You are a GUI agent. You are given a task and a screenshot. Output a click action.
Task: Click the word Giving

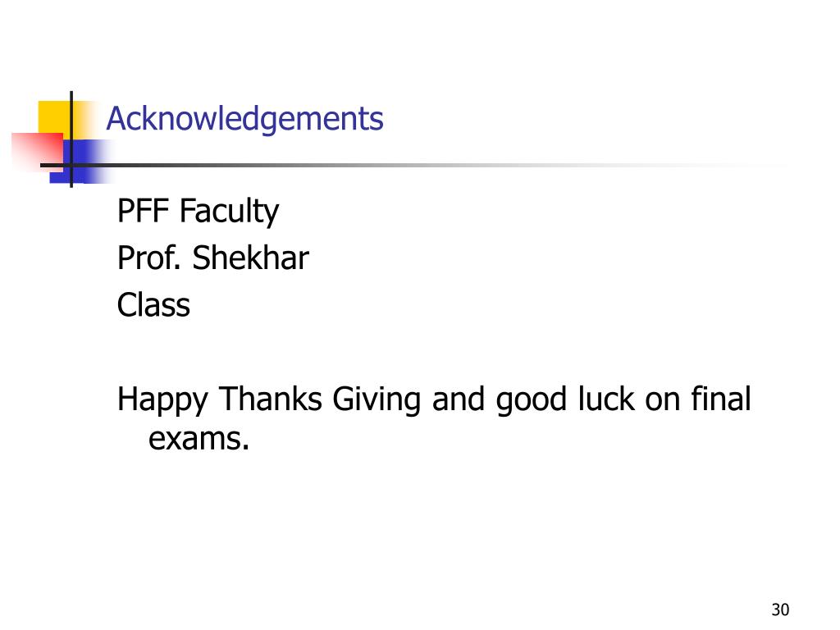point(377,400)
